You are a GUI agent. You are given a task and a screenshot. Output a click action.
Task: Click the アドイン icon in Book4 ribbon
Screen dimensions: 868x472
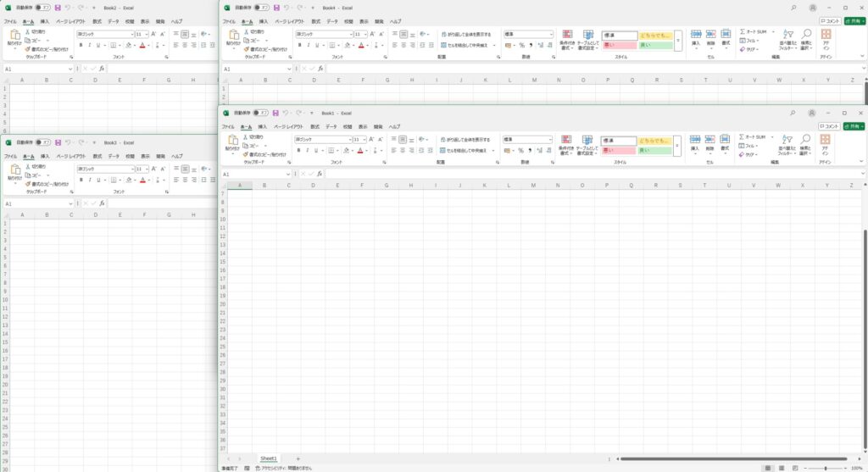[826, 39]
